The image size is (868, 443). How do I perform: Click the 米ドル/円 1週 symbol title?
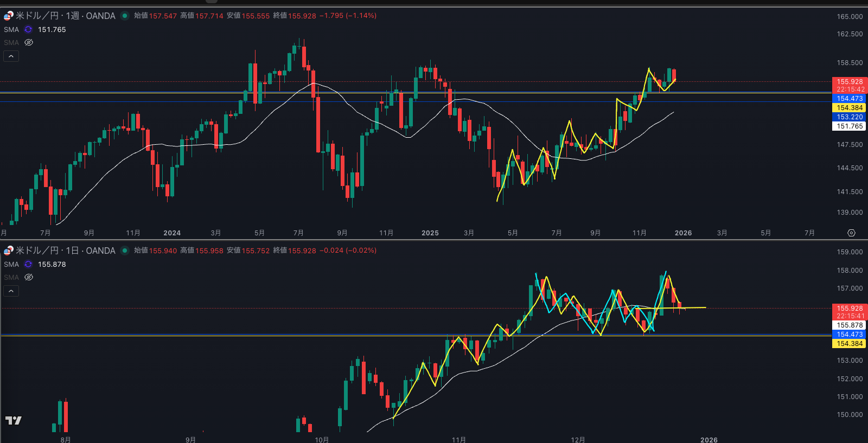(65, 16)
